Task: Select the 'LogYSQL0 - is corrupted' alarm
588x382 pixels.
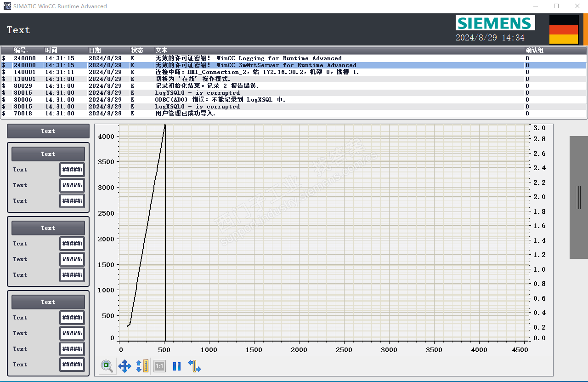Action: coord(294,93)
